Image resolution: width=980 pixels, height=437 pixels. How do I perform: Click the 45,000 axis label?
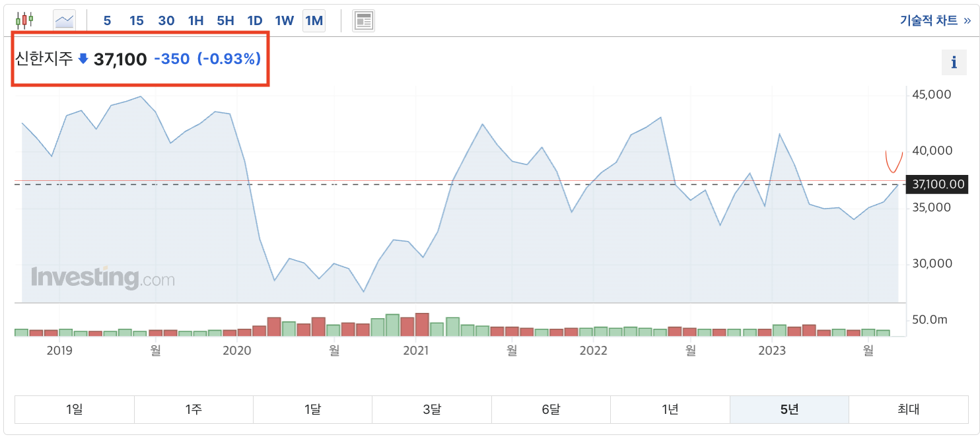930,94
